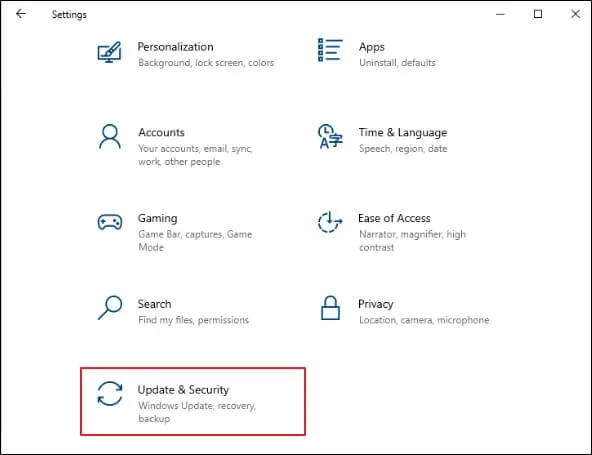Click 'Your accounts, email, sync' description
The height and width of the screenshot is (455, 592).
(x=195, y=155)
